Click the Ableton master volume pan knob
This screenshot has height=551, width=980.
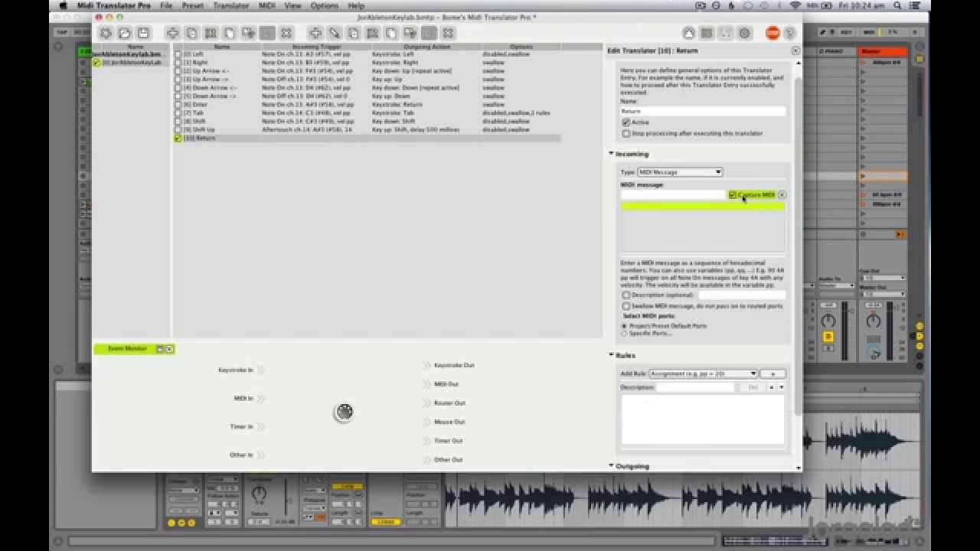(x=874, y=321)
